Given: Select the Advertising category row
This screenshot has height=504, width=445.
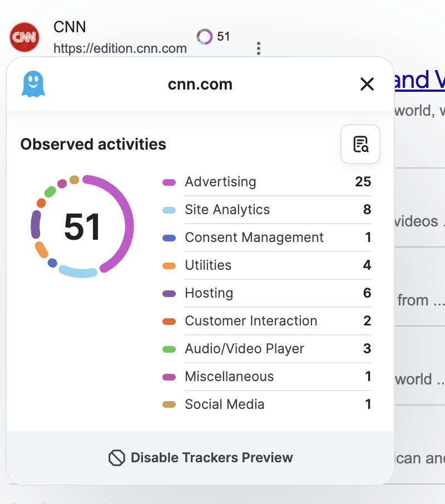Looking at the screenshot, I should click(x=266, y=182).
